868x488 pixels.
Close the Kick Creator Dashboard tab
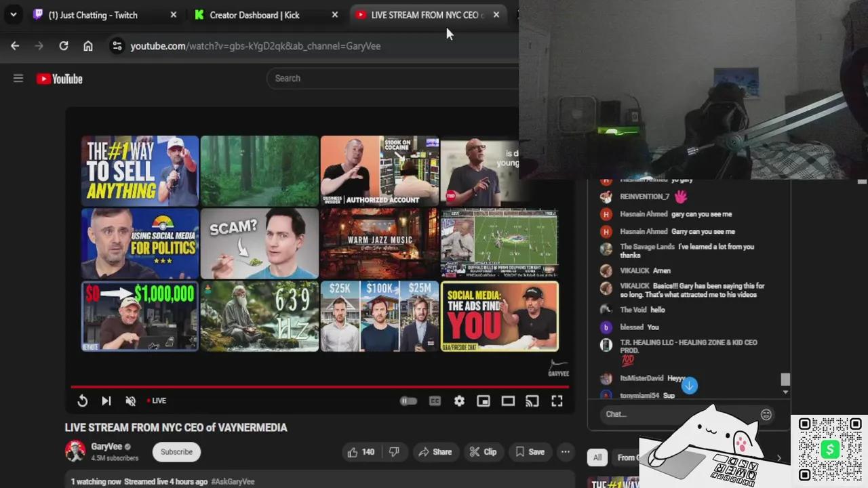pos(334,14)
